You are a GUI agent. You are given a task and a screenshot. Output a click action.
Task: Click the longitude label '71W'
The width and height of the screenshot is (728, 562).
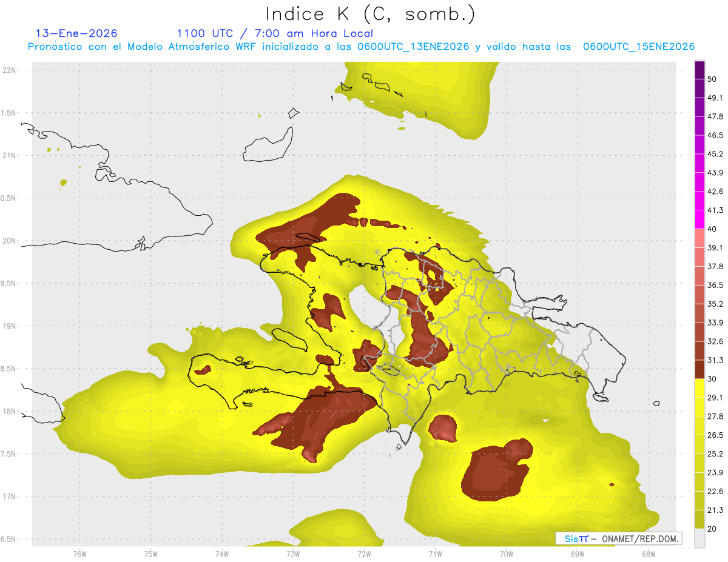tap(435, 554)
